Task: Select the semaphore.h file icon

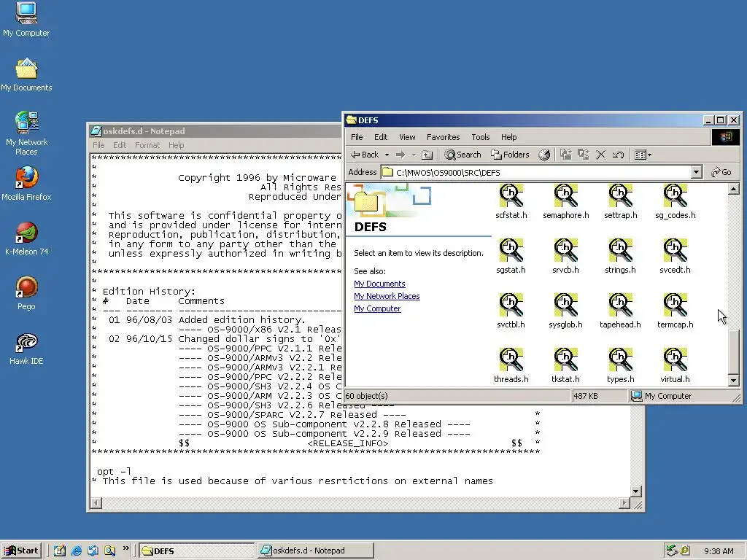Action: point(565,196)
